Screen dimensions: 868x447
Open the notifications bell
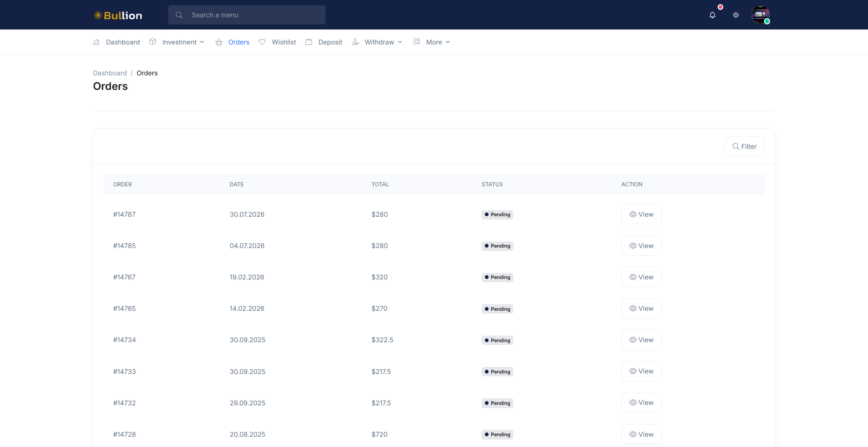[x=712, y=15]
